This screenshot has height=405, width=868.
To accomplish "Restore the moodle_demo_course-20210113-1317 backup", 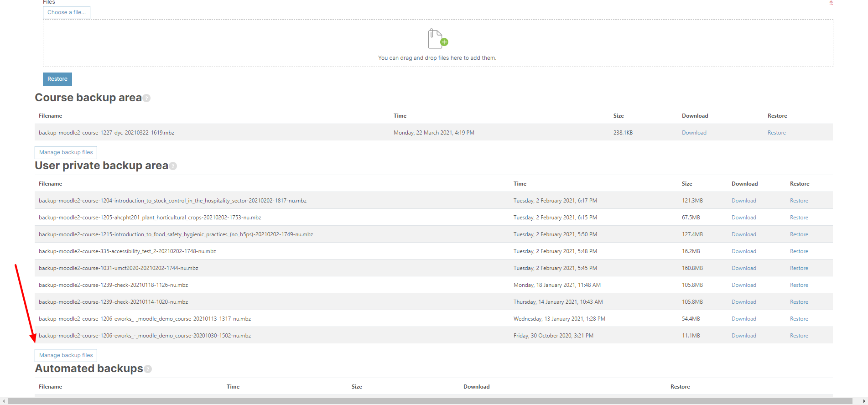I will coord(799,319).
